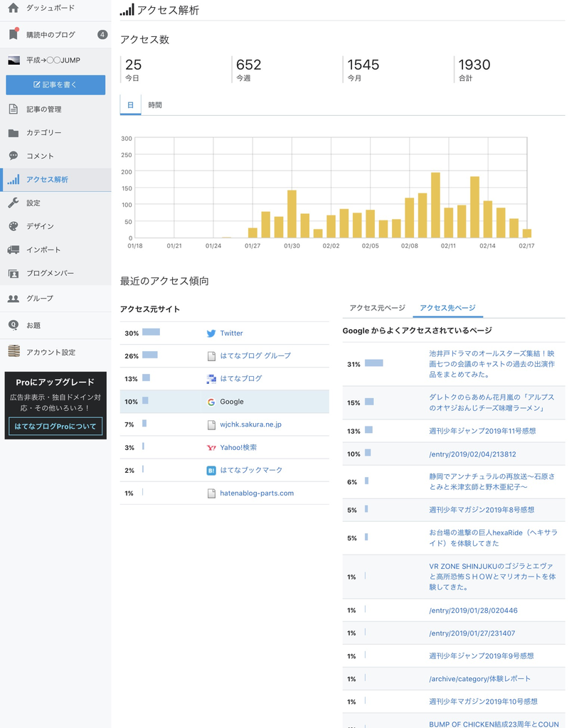Click the unread count badge 4

coord(102,34)
